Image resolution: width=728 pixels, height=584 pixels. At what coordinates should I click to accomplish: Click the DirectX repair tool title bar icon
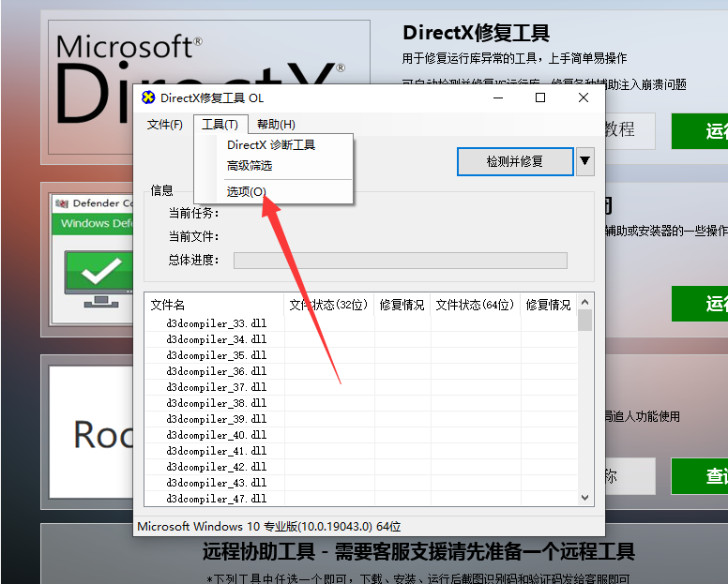point(147,97)
